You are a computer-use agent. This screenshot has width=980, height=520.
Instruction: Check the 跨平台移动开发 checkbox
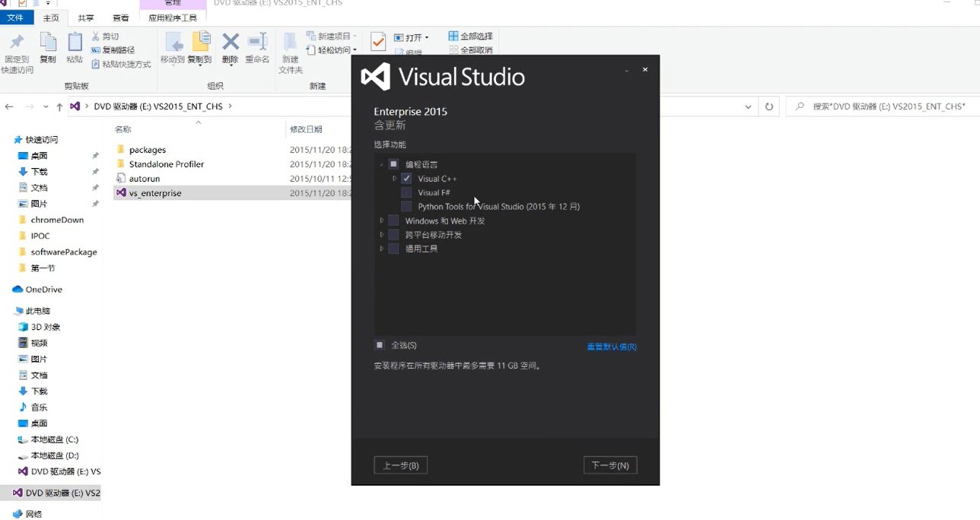(393, 234)
